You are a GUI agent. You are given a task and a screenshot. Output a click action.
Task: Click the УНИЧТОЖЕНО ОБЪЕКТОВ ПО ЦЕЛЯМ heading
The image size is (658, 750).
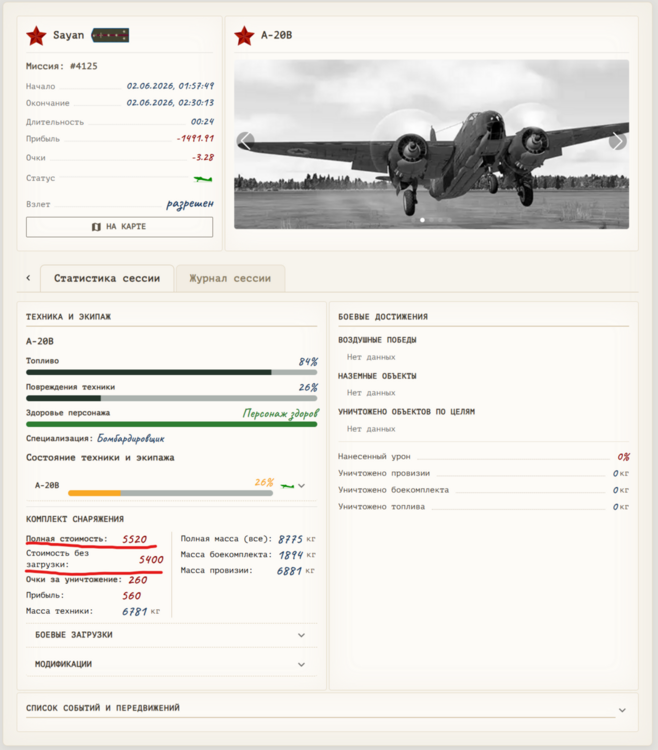(x=406, y=412)
